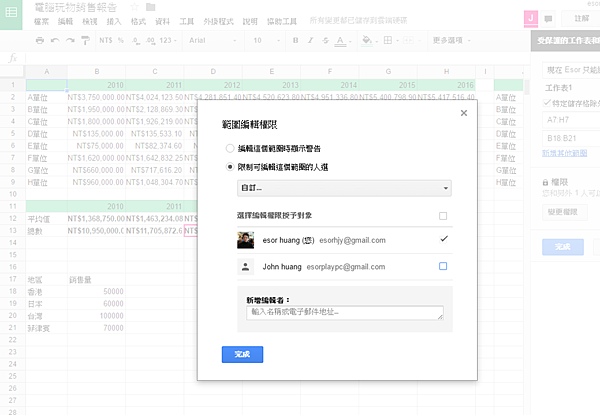Open the move-to-folder icon
The image size is (600, 415).
(151, 7)
